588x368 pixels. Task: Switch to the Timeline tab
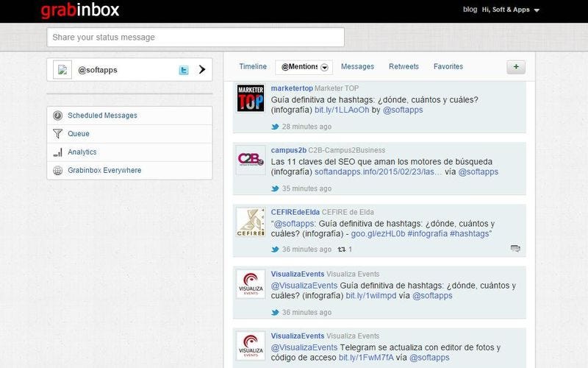pyautogui.click(x=253, y=66)
